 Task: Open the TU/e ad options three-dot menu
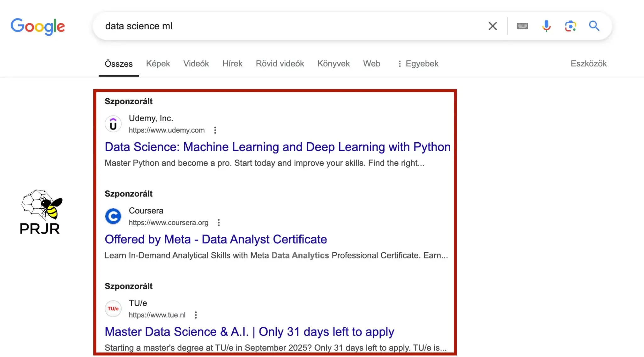tap(196, 315)
